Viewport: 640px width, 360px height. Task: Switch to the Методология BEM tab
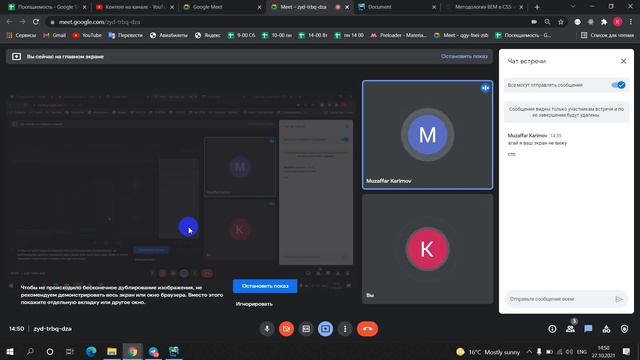(484, 7)
